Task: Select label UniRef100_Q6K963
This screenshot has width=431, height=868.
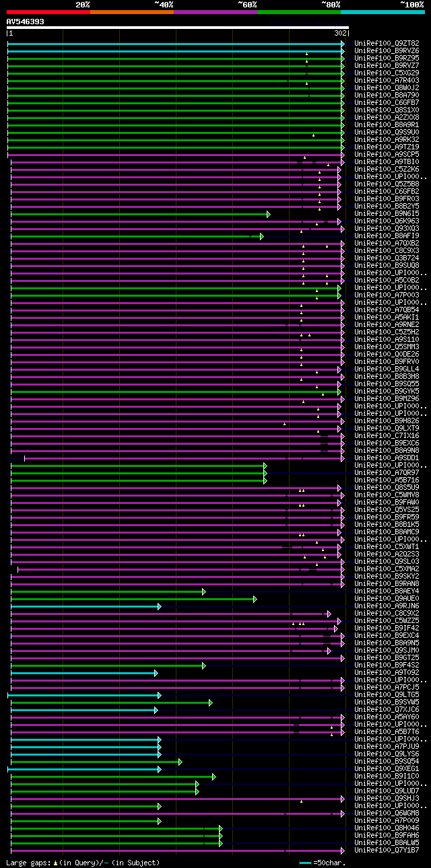Action: (387, 221)
